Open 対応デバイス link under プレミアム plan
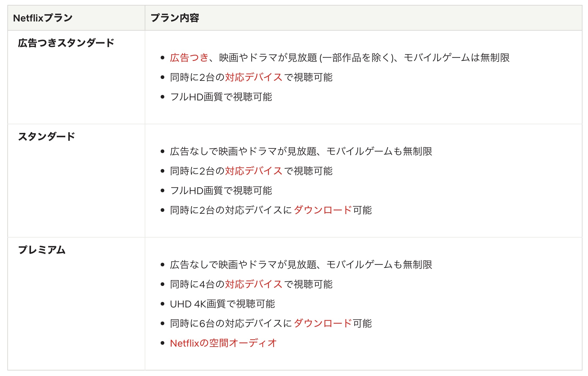 coord(254,284)
